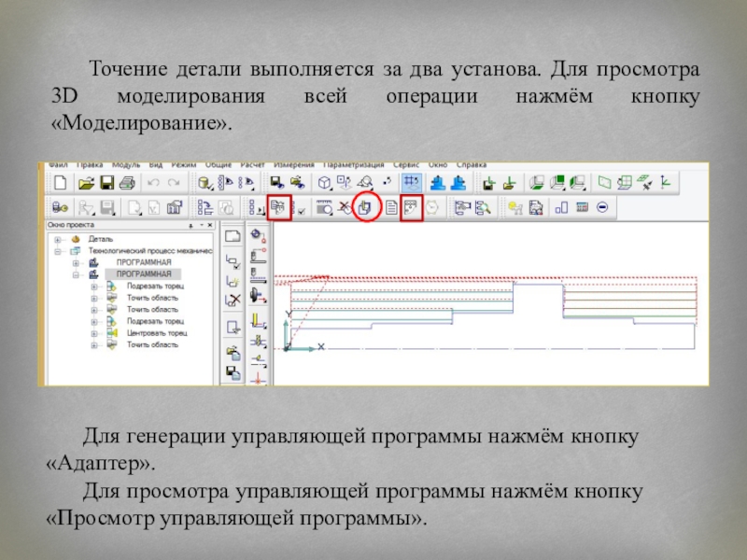This screenshot has width=747, height=560.
Task: Create a new document with the blank page icon
Action: pos(60,182)
